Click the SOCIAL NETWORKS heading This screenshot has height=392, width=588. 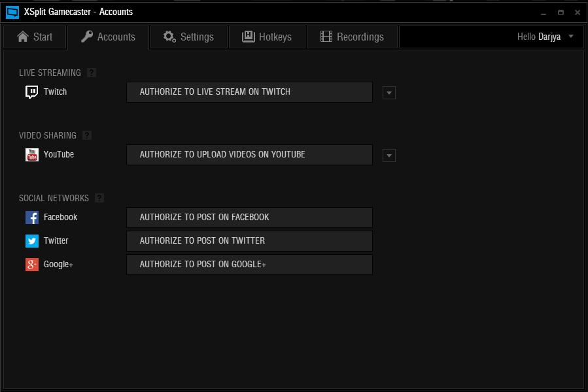[54, 198]
